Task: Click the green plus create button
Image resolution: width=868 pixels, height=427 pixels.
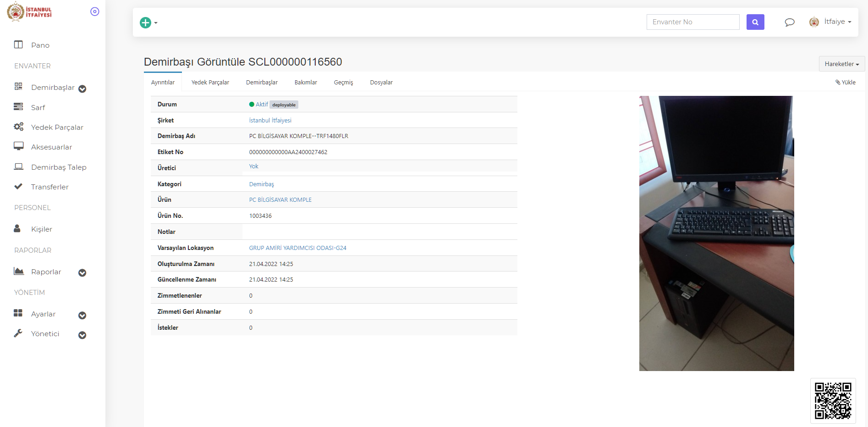Action: pyautogui.click(x=145, y=22)
